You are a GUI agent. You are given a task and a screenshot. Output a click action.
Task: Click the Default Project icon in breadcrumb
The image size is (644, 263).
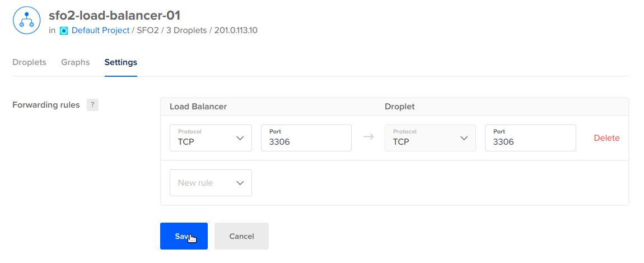click(x=64, y=30)
